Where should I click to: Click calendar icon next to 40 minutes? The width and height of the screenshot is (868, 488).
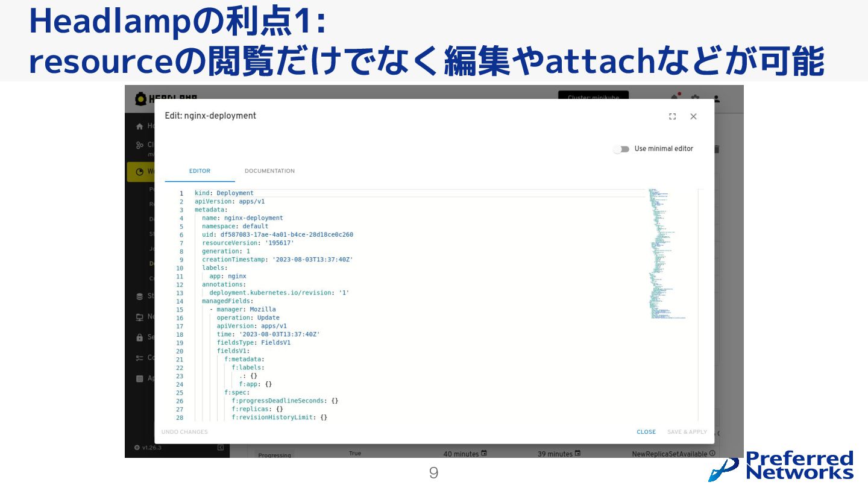[483, 454]
